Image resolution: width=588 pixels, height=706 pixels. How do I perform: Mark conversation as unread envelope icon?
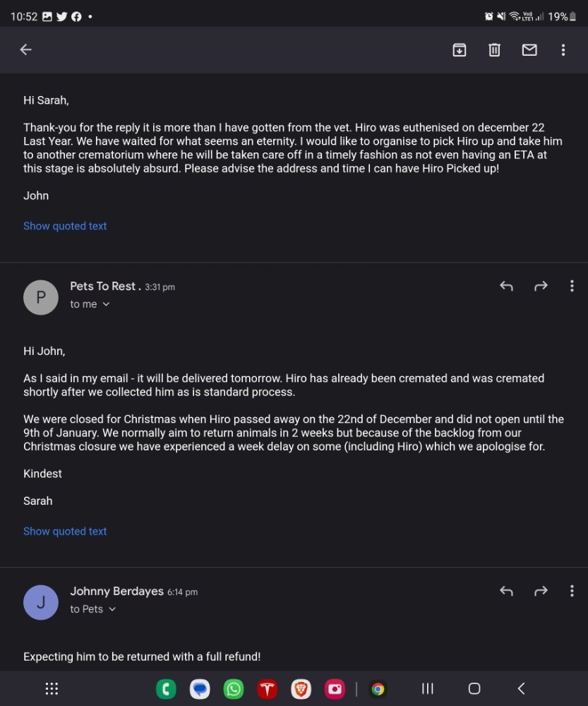click(529, 49)
